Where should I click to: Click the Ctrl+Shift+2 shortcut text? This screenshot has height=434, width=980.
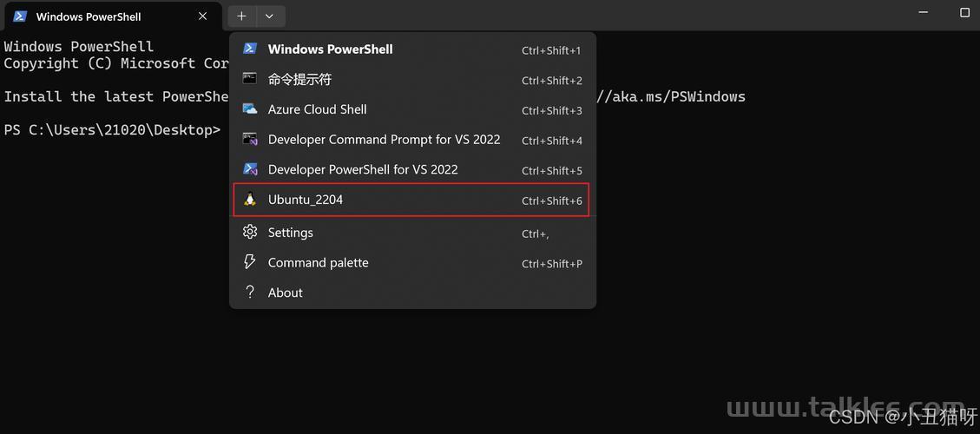[x=552, y=81]
